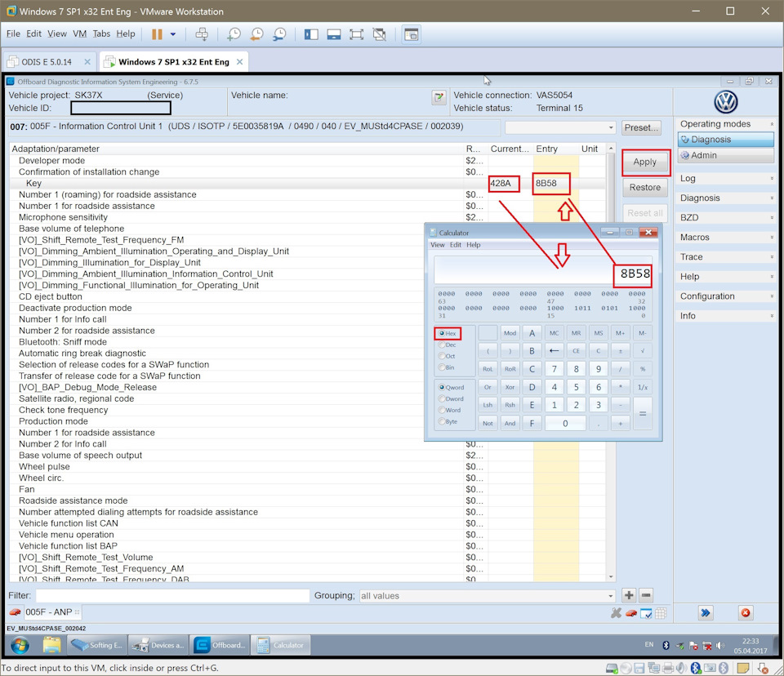Select Qword radio button in Calculator

pos(442,388)
